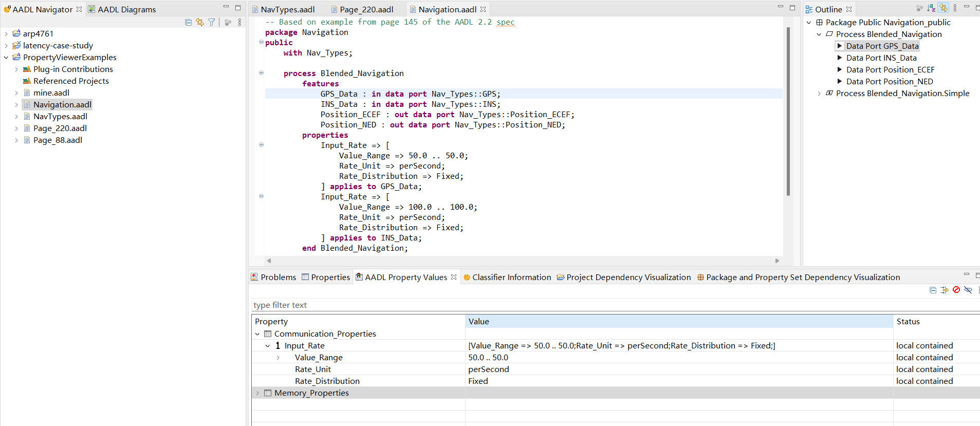Expand Process Blended_Navigation.Simple in Outline
Viewport: 980px width, 426px height.
(819, 94)
